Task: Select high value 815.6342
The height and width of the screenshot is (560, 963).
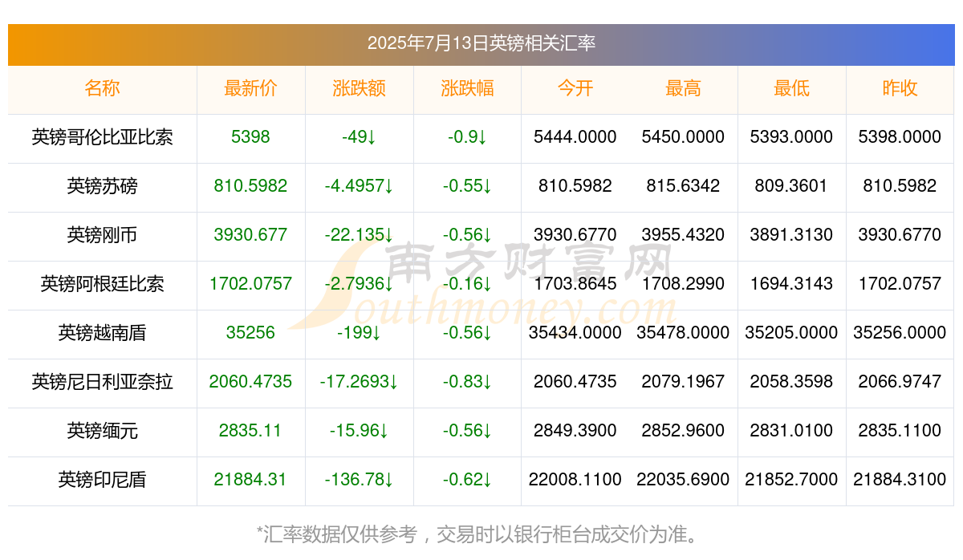Action: pyautogui.click(x=683, y=186)
